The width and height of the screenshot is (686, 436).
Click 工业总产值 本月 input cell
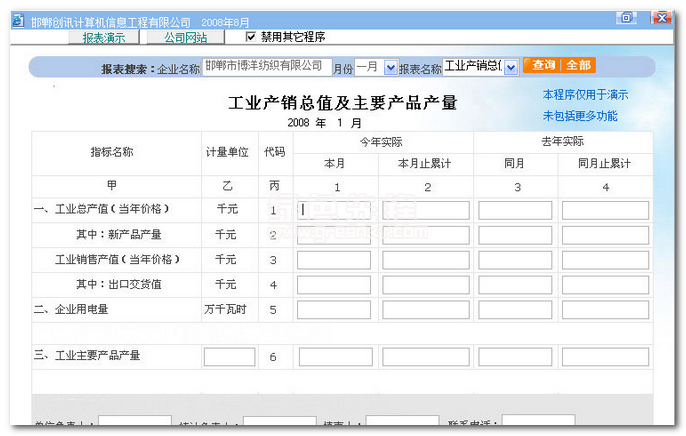point(333,211)
